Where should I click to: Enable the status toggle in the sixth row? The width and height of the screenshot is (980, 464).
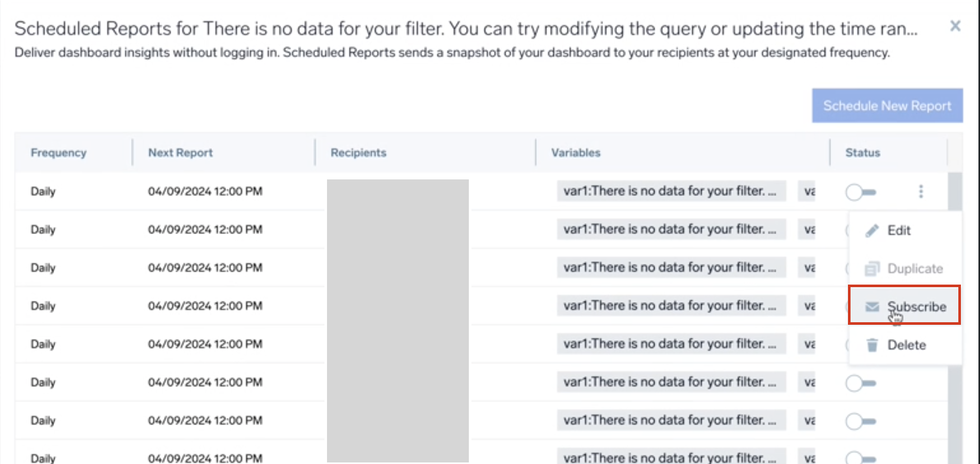click(x=860, y=383)
